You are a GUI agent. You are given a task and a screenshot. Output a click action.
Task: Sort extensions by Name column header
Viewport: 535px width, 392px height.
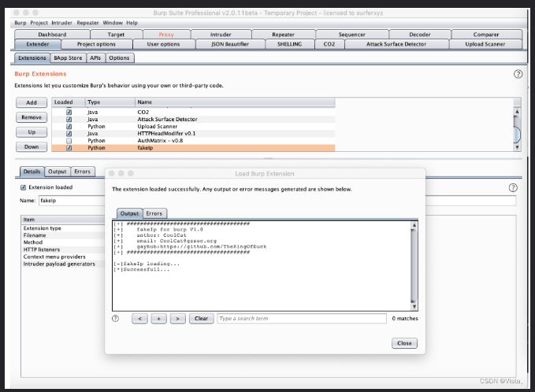[235, 102]
